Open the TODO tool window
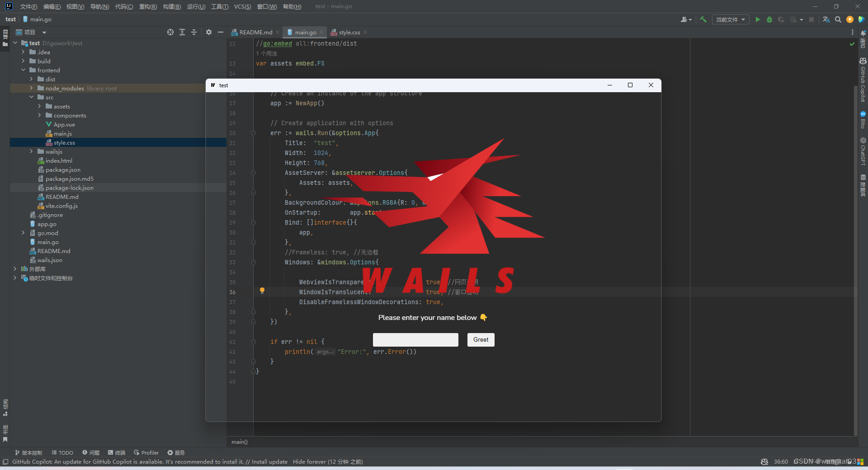Image resolution: width=868 pixels, height=470 pixels. click(x=62, y=452)
